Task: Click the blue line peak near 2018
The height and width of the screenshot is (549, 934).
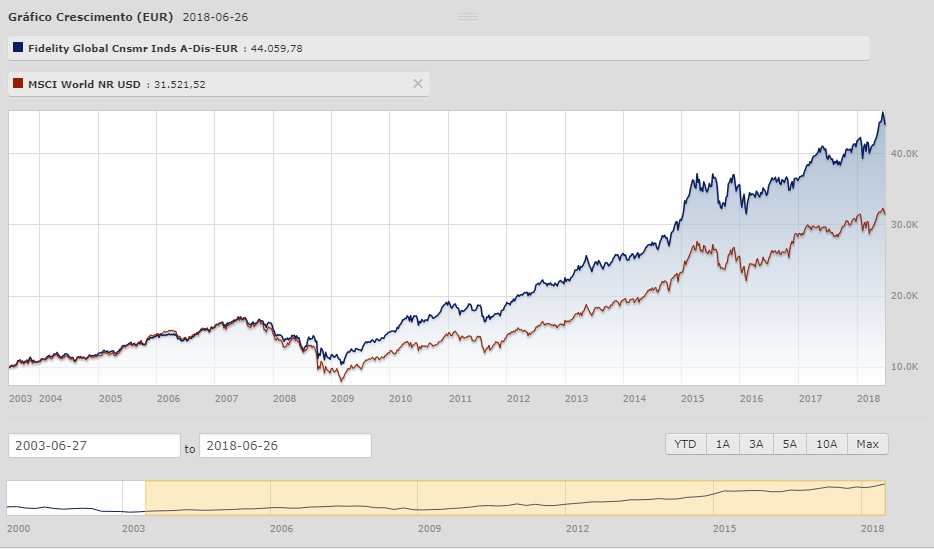Action: [x=881, y=113]
